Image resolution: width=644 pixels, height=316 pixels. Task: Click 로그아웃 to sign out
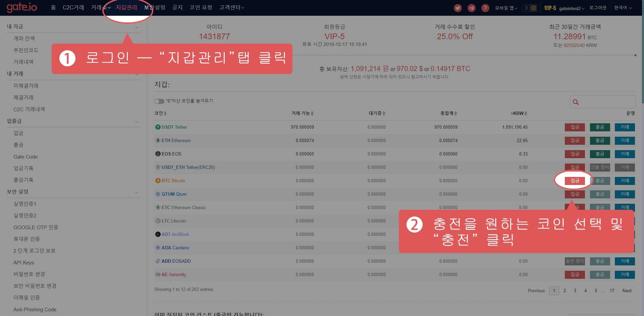click(x=598, y=8)
